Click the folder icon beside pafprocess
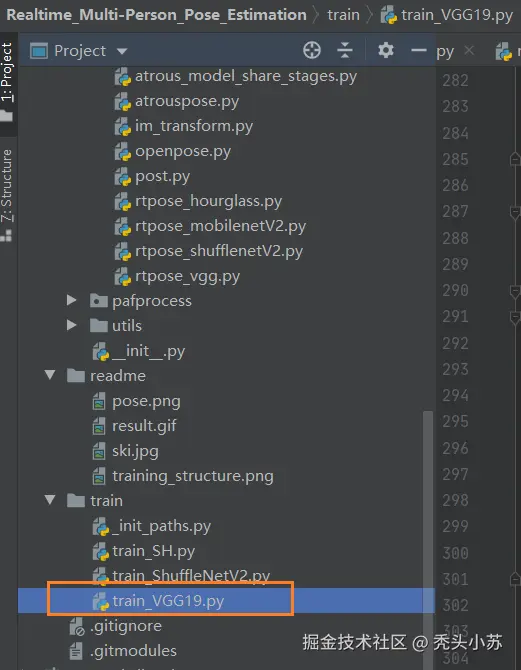The width and height of the screenshot is (521, 670). click(99, 301)
